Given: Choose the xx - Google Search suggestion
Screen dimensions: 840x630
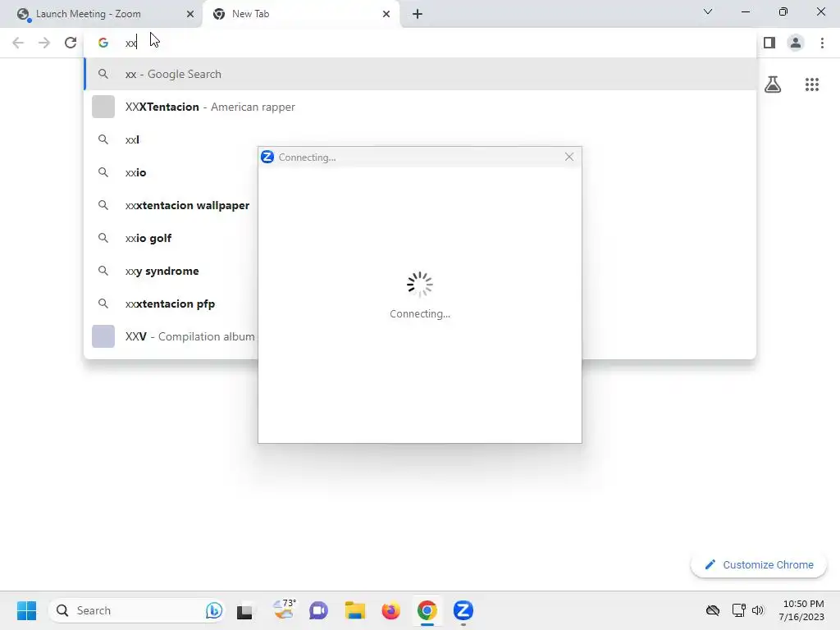Looking at the screenshot, I should pyautogui.click(x=421, y=74).
